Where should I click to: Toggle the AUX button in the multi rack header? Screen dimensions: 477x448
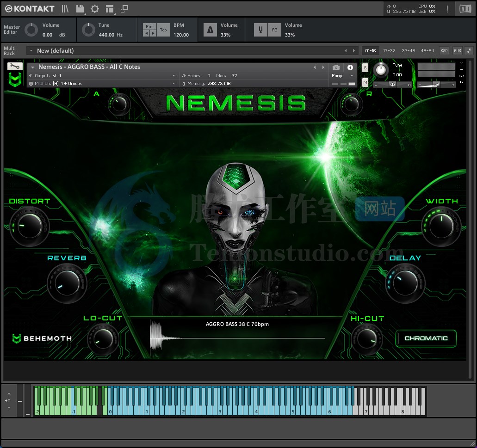tap(457, 51)
